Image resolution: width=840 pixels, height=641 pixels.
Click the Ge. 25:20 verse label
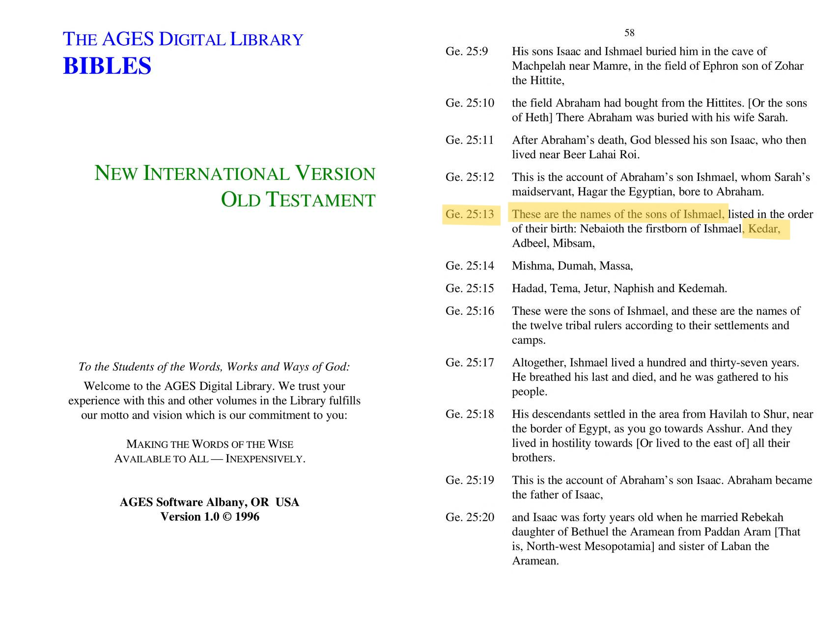click(470, 517)
